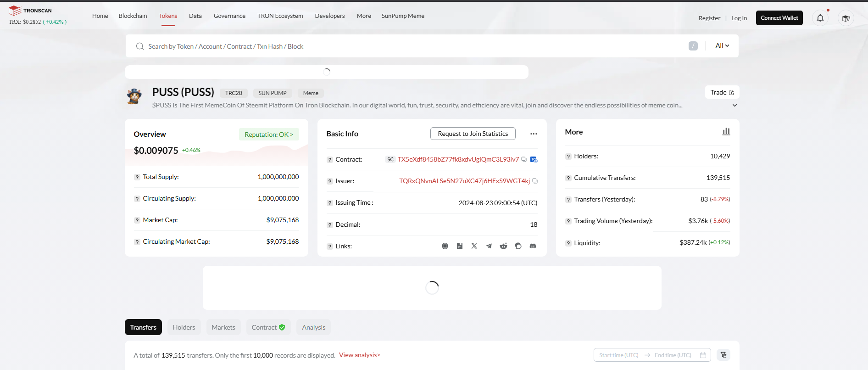The width and height of the screenshot is (868, 370).
Task: Click the SUN PUMP tag
Action: [273, 93]
